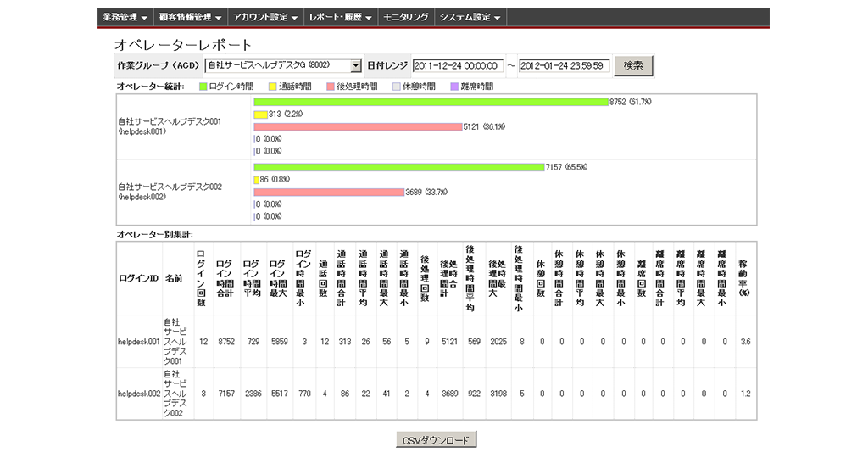Click the green login bar labeled 8752 (61.7%)
The image size is (868, 458).
click(431, 102)
